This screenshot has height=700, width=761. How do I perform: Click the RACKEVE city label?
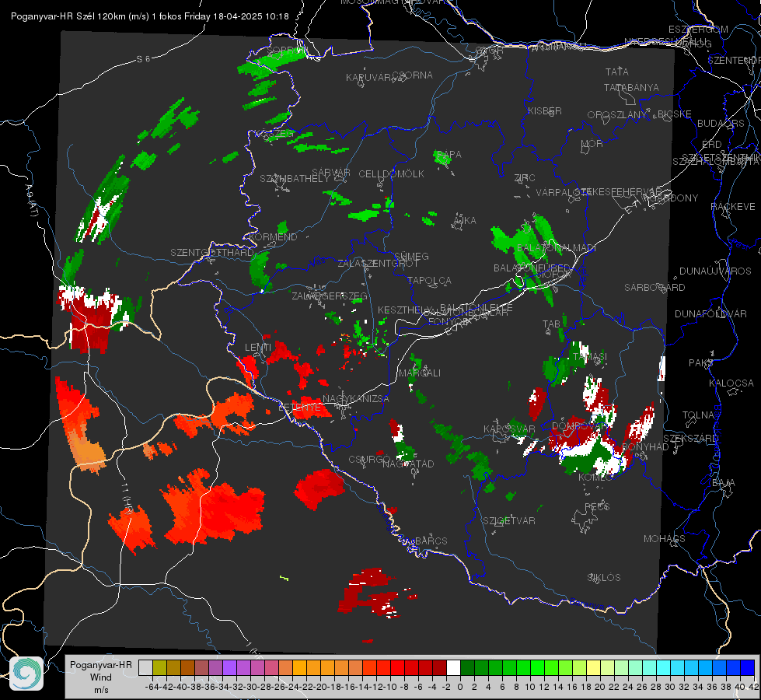733,206
